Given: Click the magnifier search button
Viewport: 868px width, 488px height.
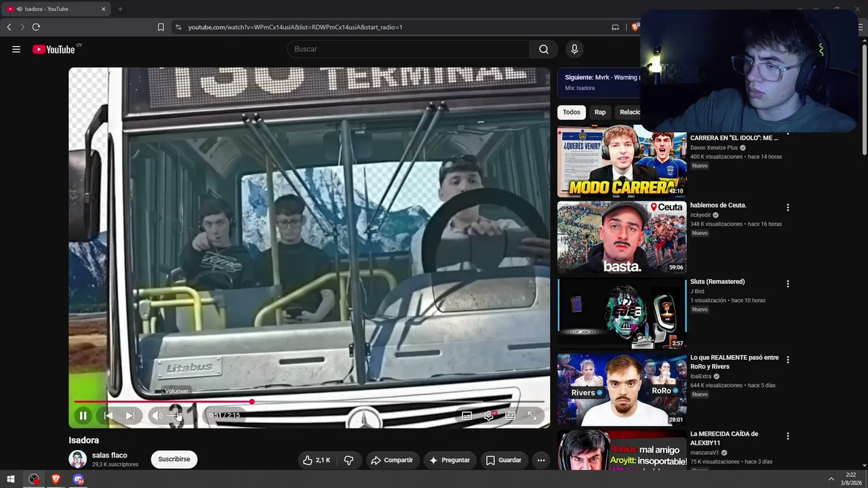Looking at the screenshot, I should tap(544, 49).
